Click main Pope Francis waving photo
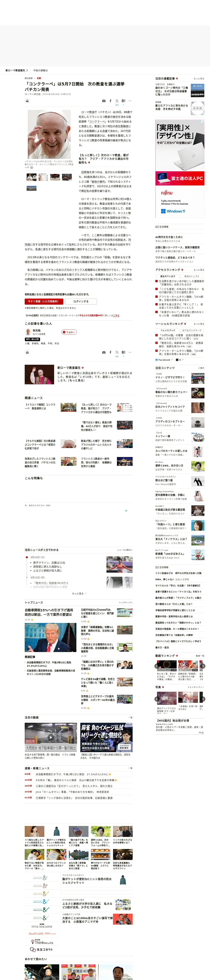 click(49, 134)
